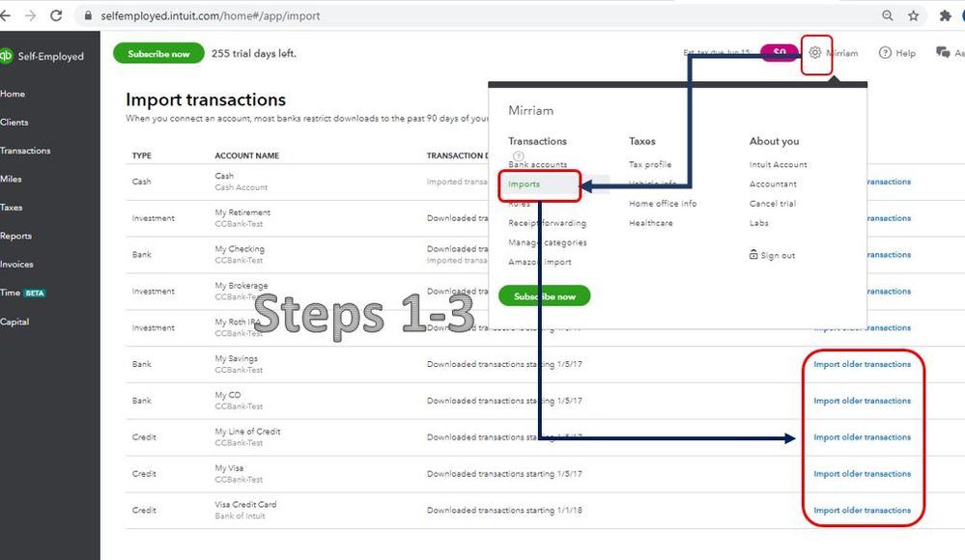Open settings gear icon next to Mirriam

815,53
